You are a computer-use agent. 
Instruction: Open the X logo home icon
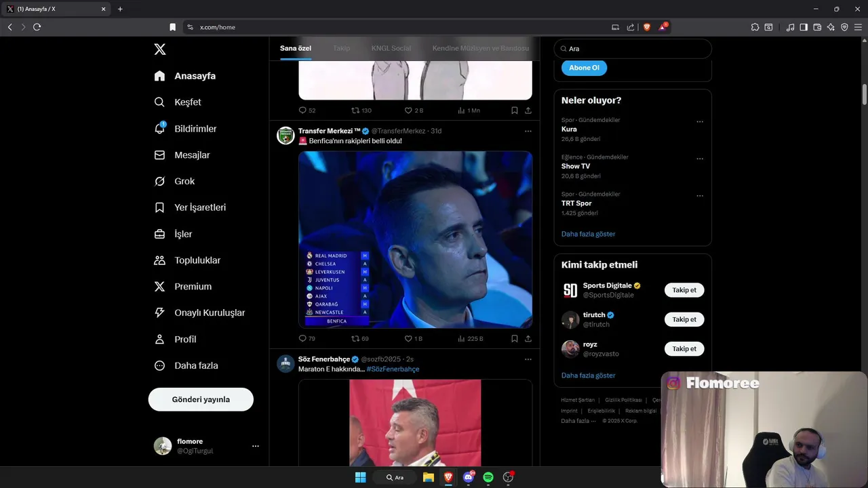point(159,49)
